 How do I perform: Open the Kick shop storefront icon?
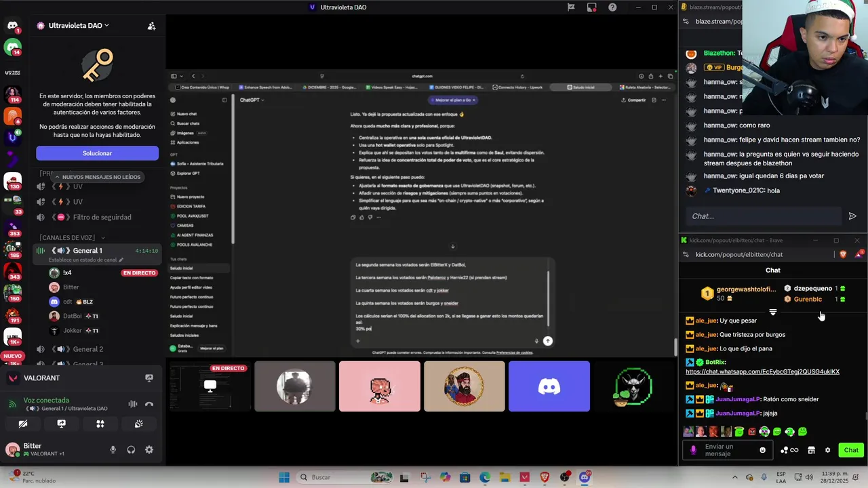coord(811,450)
